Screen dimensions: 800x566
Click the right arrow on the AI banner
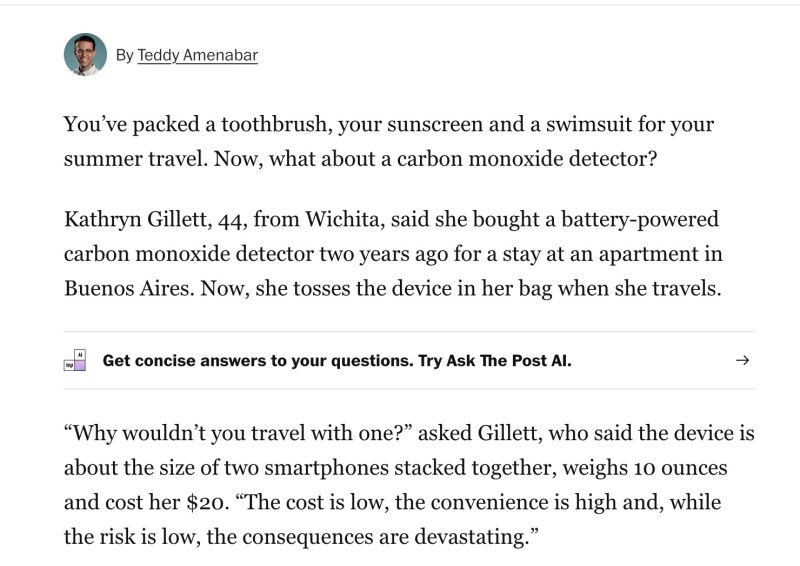pyautogui.click(x=741, y=360)
